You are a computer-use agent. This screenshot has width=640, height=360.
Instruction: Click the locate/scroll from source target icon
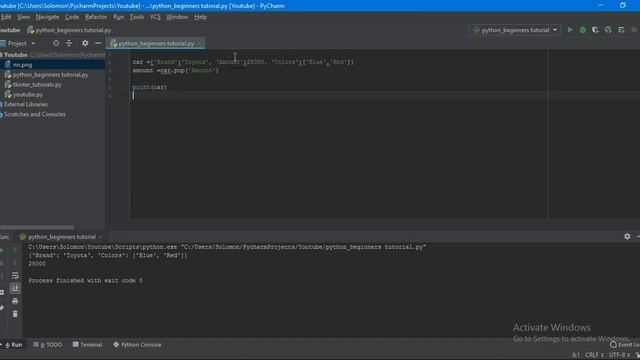pos(56,43)
